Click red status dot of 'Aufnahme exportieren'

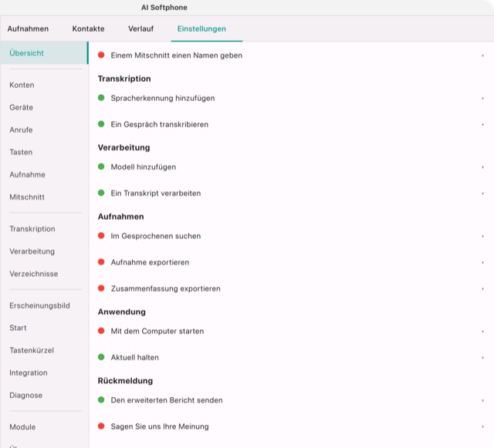pyautogui.click(x=101, y=262)
